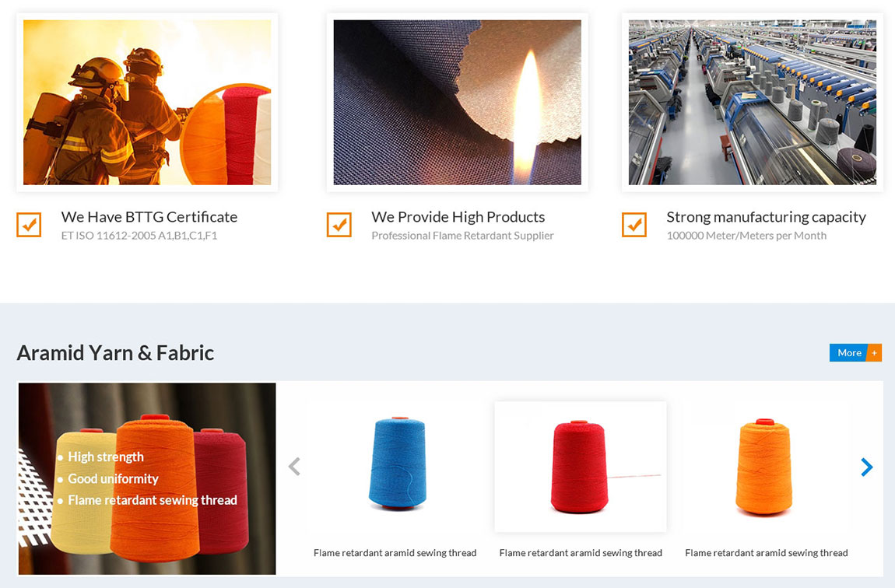
Task: Click the checkmark icon beside BTTG Certificate
Action: tap(29, 225)
